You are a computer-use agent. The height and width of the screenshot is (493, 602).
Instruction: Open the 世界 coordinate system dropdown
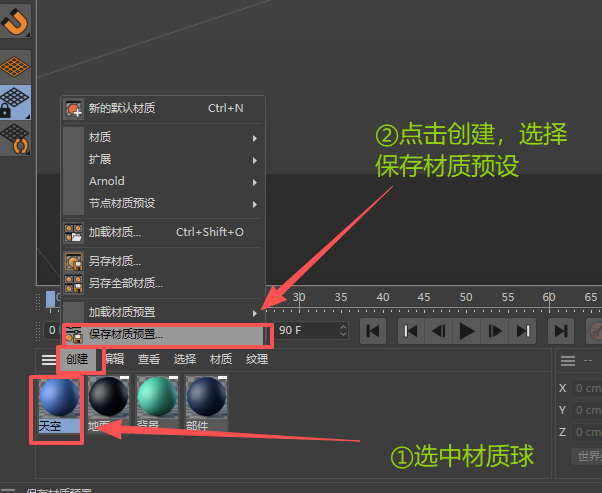pyautogui.click(x=587, y=456)
